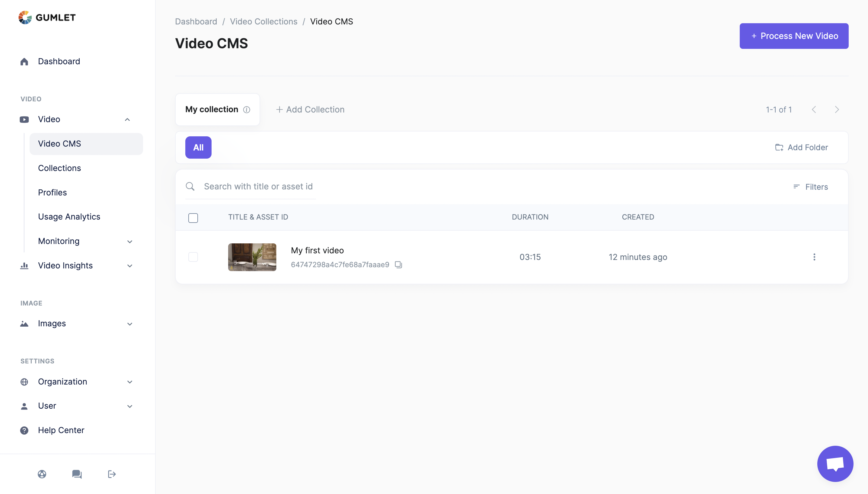Screen dimensions: 868x494
Task: Switch to the My collection tab
Action: point(212,109)
